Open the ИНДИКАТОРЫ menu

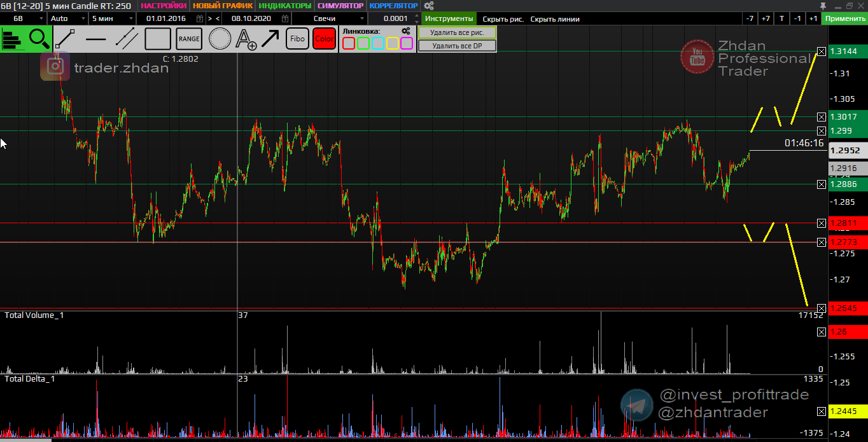285,6
